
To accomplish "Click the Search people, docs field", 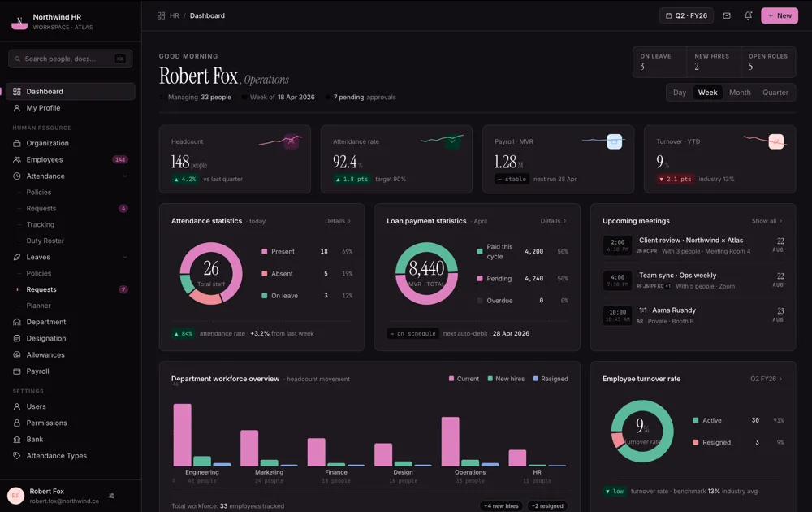I will 71,59.
